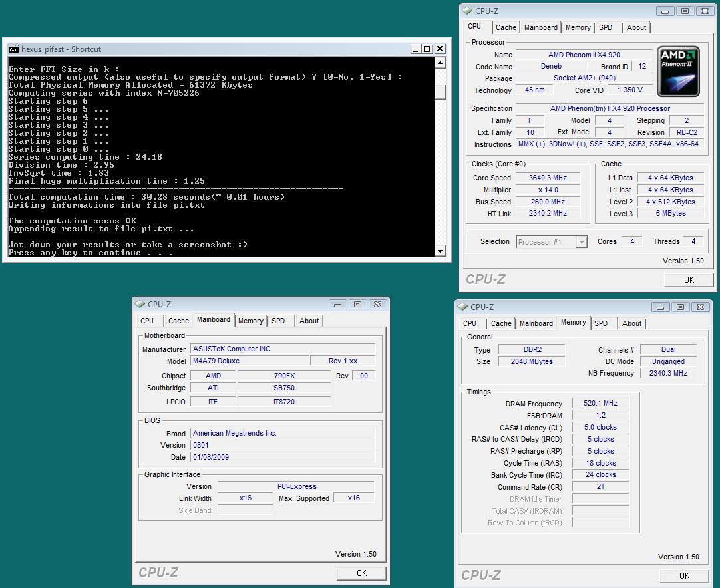Close the hexus_pifast console window

coord(440,49)
